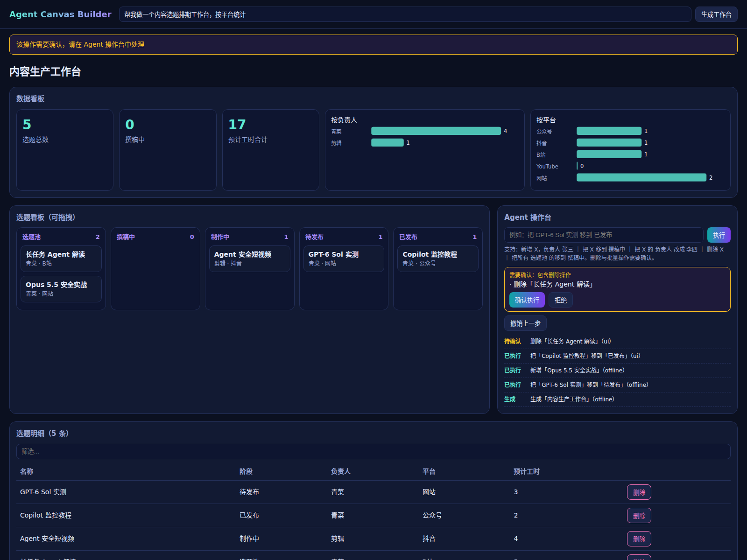Click the Agent command input box

(x=604, y=235)
